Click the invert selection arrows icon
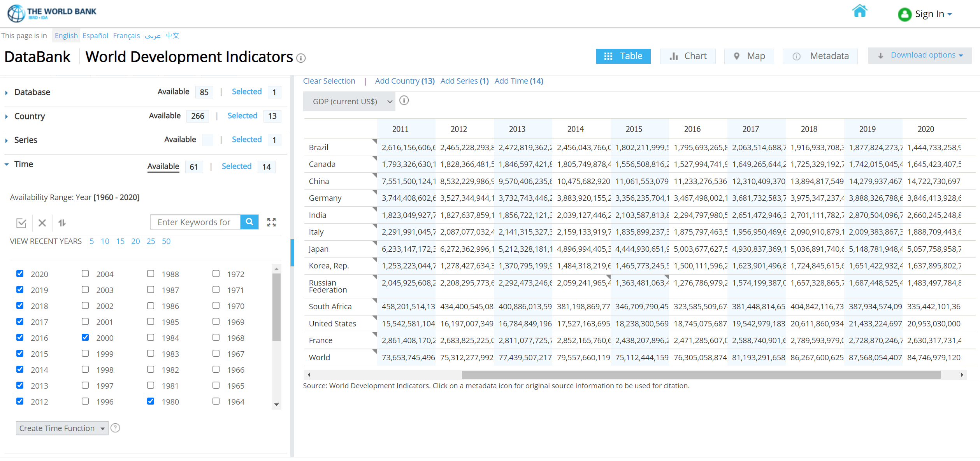 click(x=62, y=223)
